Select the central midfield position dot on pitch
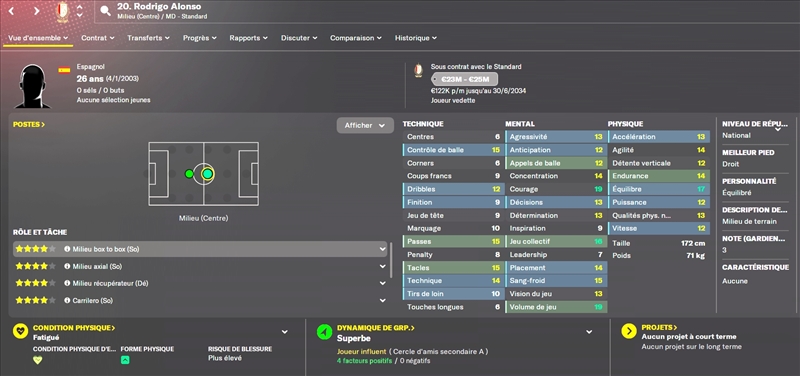Screen dimensions: 800x376 (207, 174)
